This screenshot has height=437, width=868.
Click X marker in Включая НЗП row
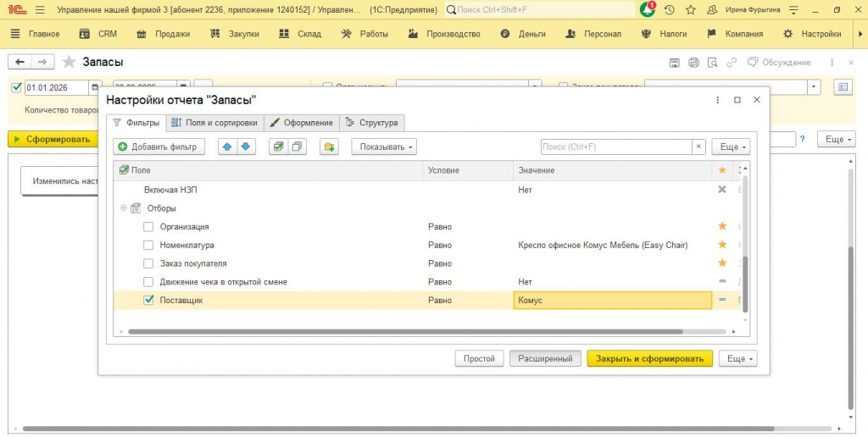[722, 189]
